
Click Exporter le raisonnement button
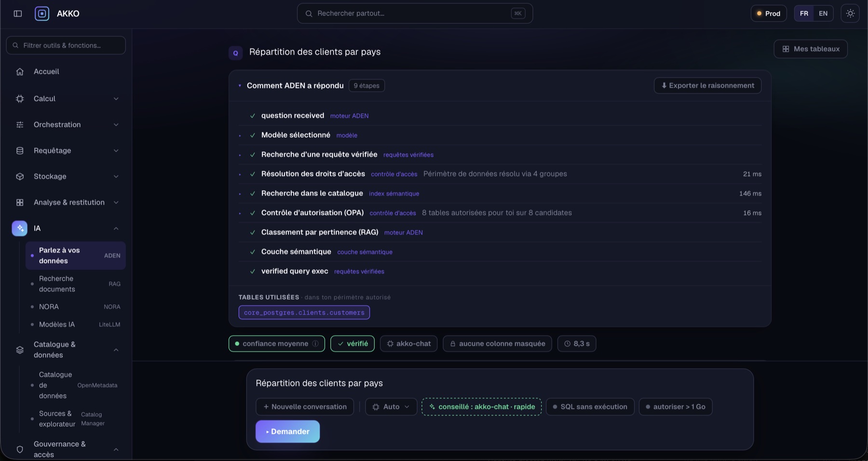click(x=707, y=86)
